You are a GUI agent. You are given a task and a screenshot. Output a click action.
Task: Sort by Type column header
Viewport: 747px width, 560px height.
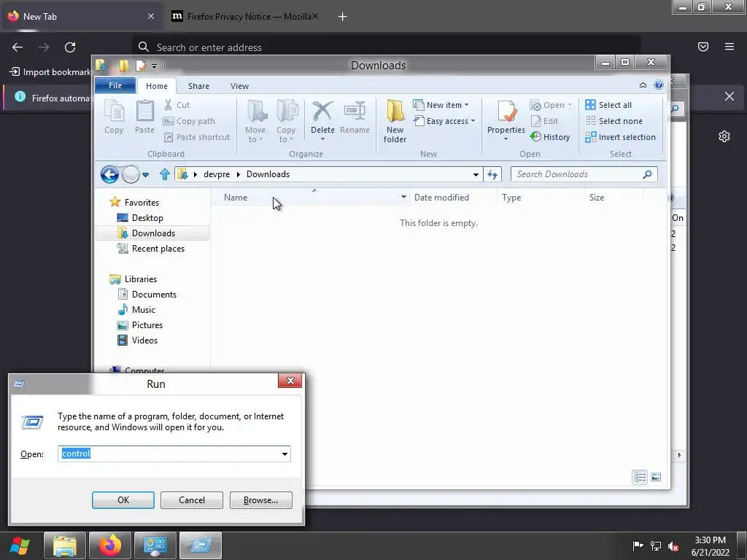[511, 198]
